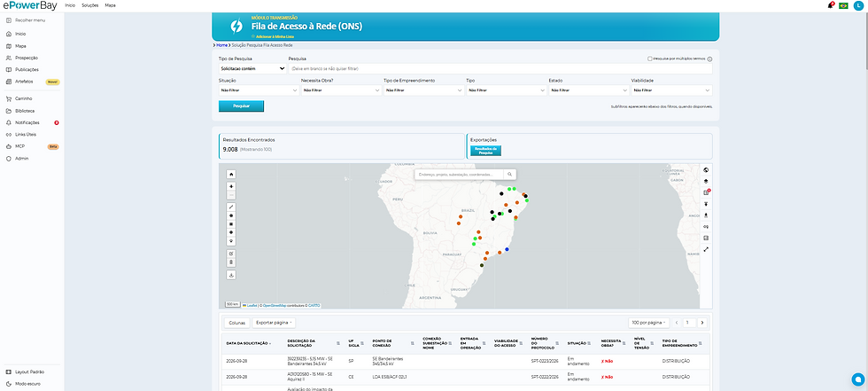Open the Estado filter dropdown
This screenshot has height=391, width=868.
(588, 90)
